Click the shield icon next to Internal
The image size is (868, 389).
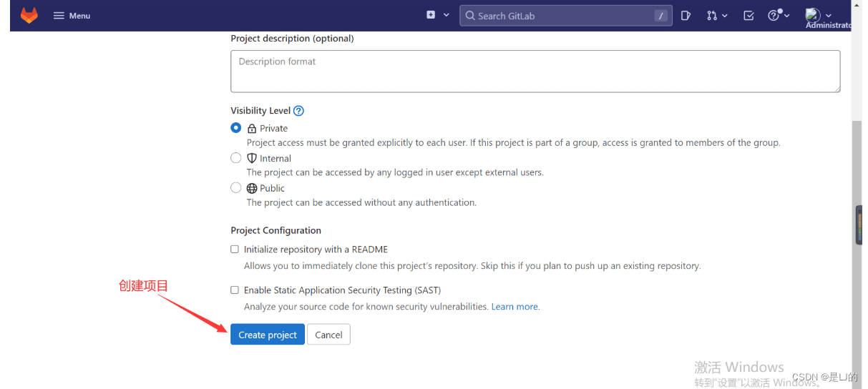(x=252, y=158)
